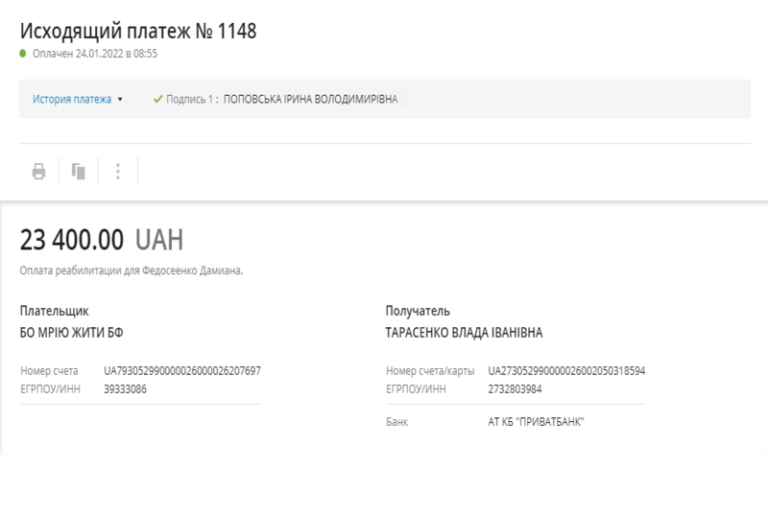Image resolution: width=768 pixels, height=516 pixels.
Task: Click the Подпись 1 label
Action: (192, 99)
